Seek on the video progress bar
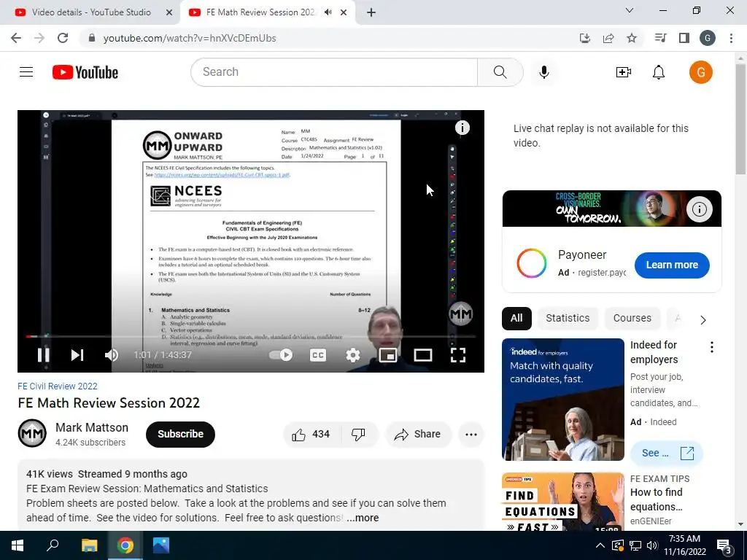Image resolution: width=747 pixels, height=560 pixels. 251,336
